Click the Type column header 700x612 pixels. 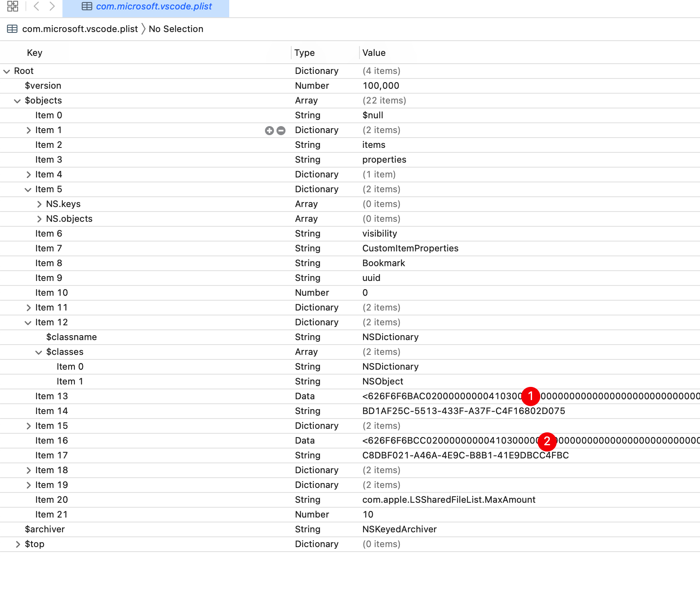pos(304,53)
